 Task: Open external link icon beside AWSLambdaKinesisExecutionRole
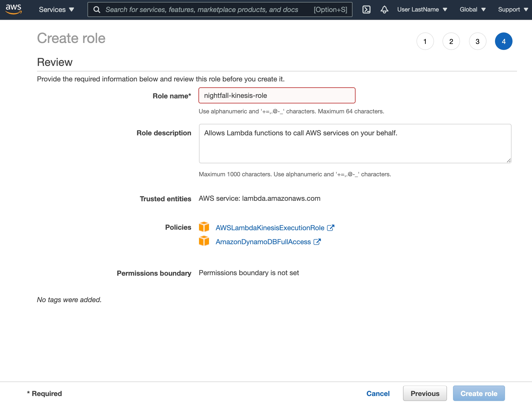[330, 227]
